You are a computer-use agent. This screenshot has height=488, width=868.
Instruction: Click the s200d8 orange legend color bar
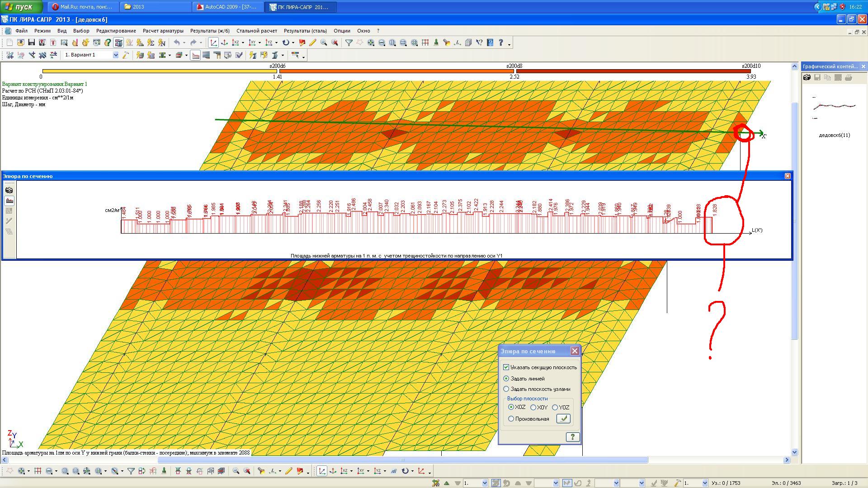(396, 71)
